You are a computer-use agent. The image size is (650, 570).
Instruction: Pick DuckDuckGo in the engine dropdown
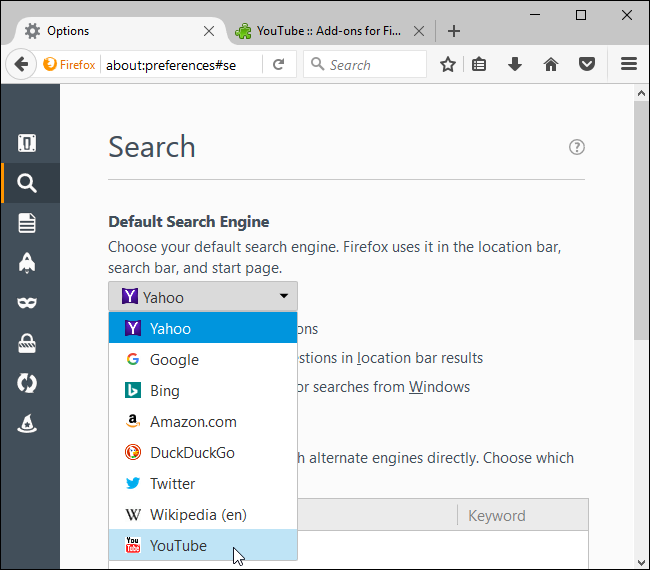point(192,452)
